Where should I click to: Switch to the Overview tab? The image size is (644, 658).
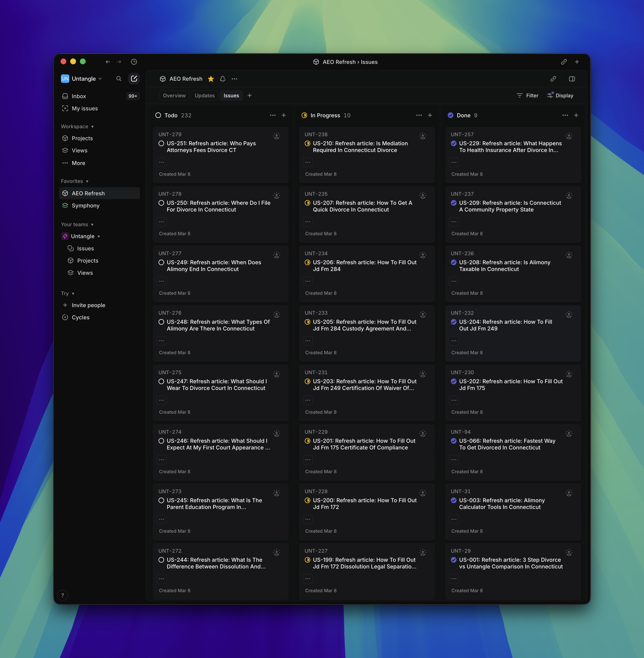(174, 95)
